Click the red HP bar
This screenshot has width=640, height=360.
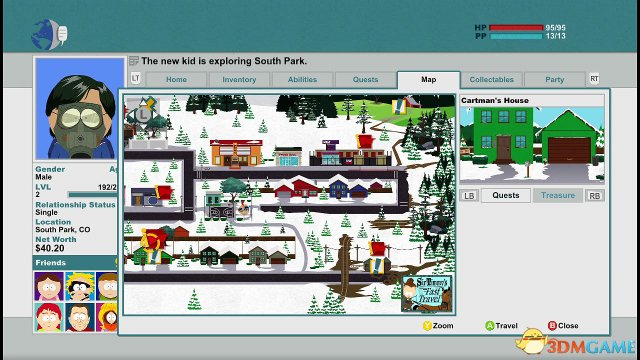click(516, 28)
